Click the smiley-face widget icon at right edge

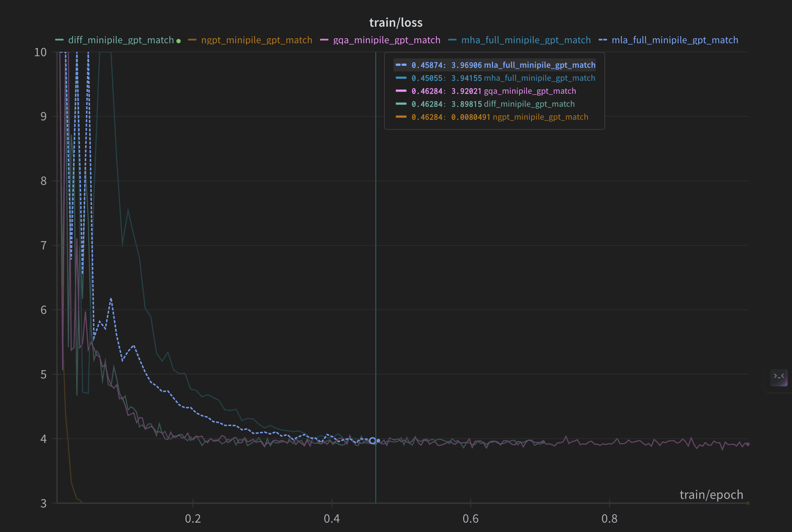point(779,377)
